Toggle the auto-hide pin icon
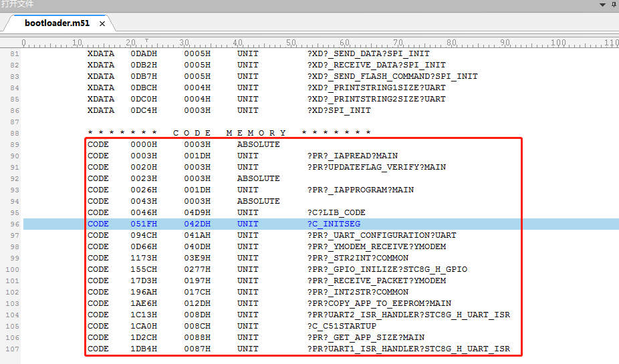The height and width of the screenshot is (364, 619). tap(614, 5)
